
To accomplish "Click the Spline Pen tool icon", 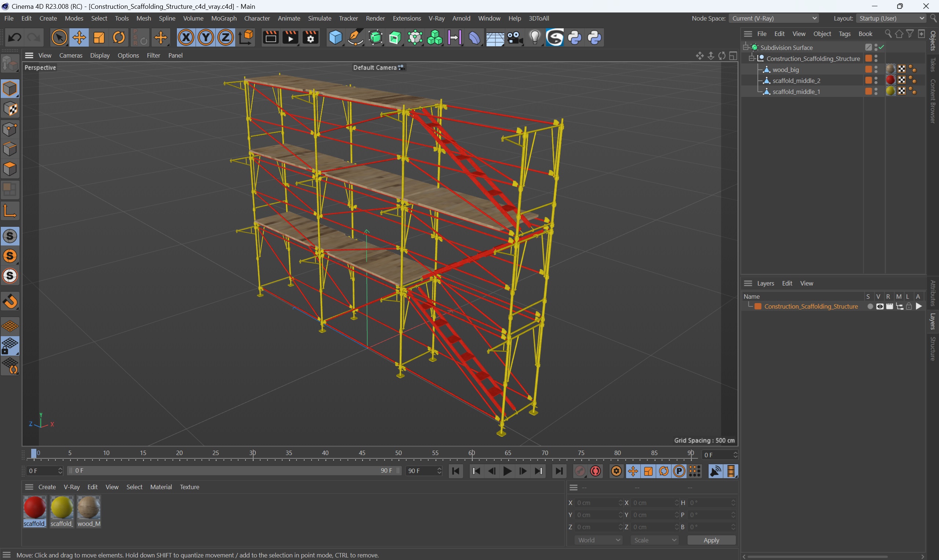I will tap(355, 38).
